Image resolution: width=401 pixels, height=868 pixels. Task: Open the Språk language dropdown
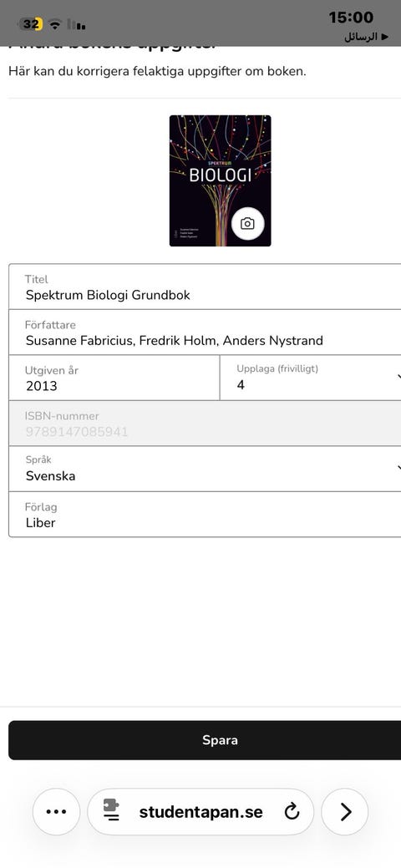(205, 469)
